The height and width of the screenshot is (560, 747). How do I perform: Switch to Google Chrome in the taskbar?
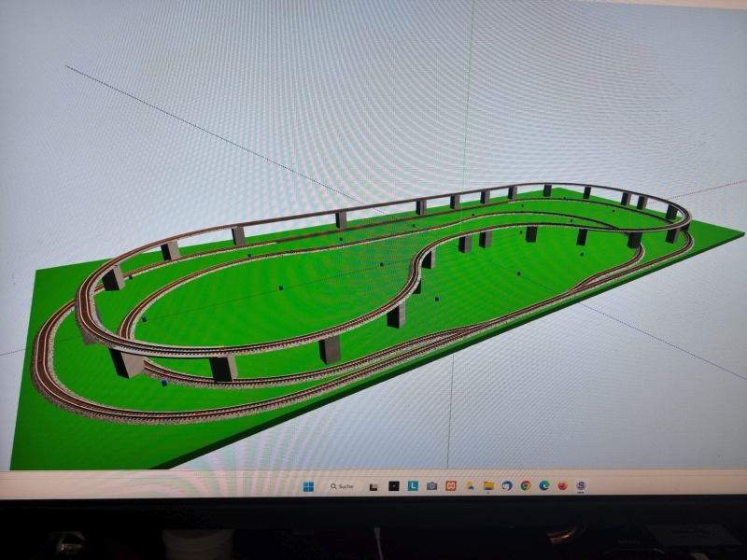526,486
